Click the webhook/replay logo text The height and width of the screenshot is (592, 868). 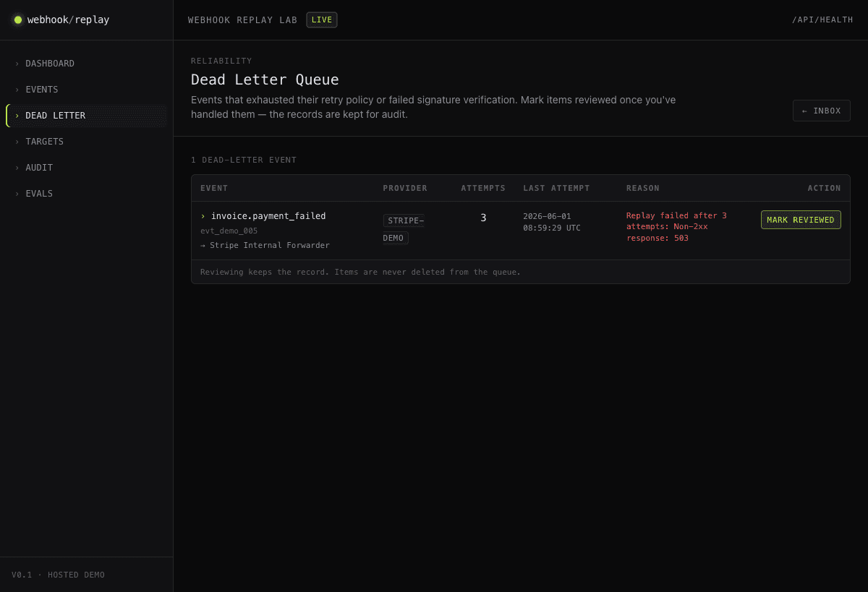point(68,20)
